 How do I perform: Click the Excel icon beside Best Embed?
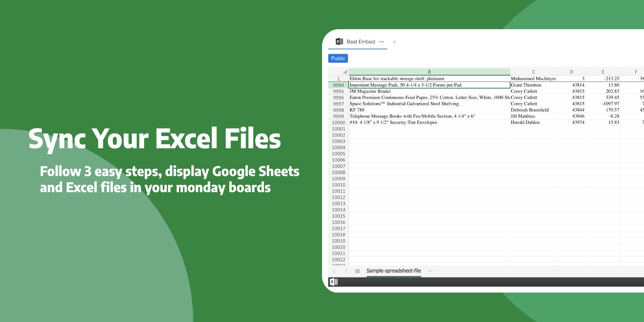339,42
